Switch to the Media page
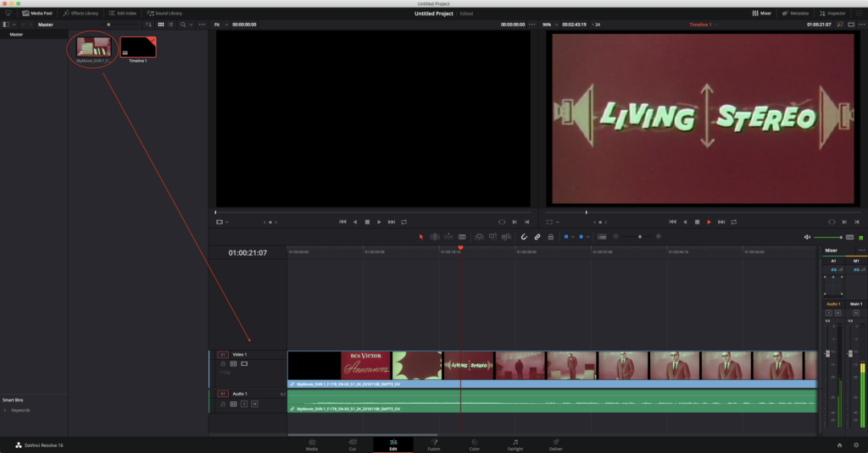This screenshot has width=868, height=453. [x=312, y=445]
